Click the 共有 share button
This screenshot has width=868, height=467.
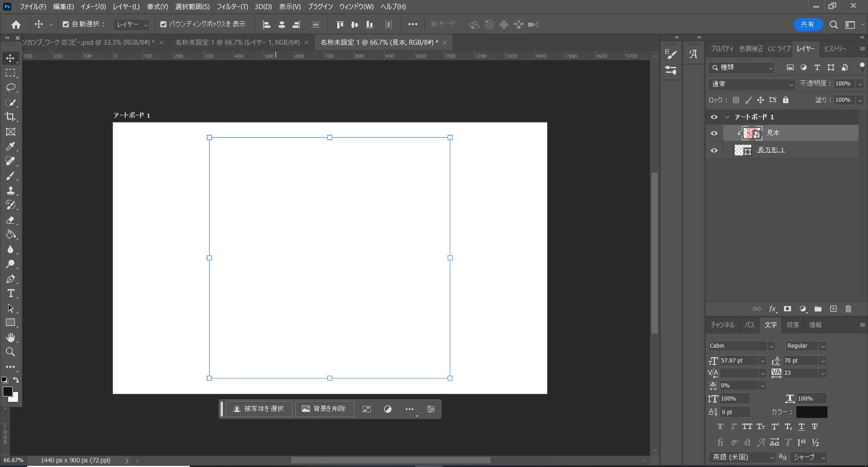(x=807, y=24)
